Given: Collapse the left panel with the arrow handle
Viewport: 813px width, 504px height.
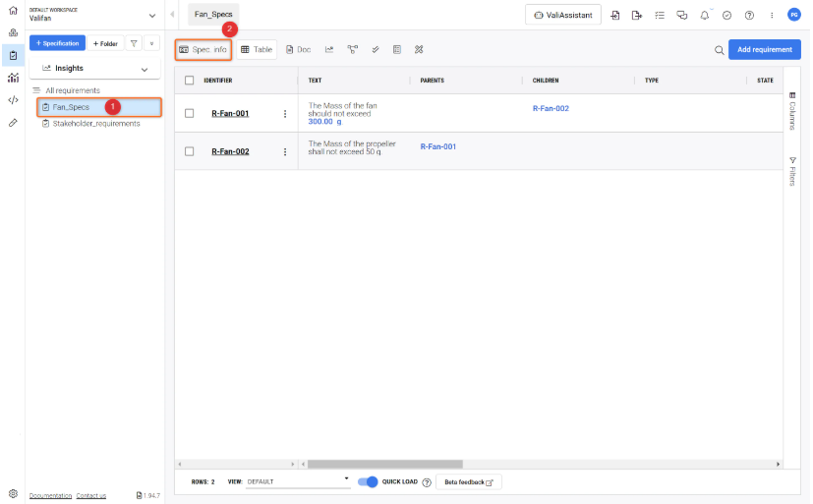Looking at the screenshot, I should [172, 15].
